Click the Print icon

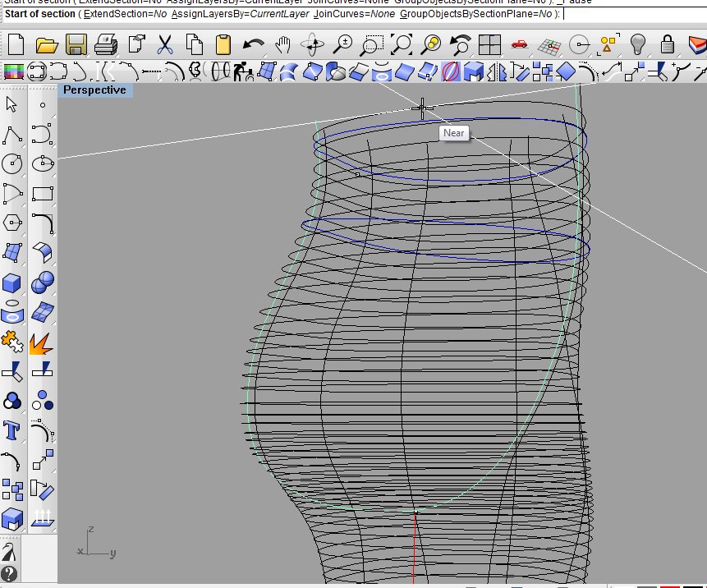(106, 44)
